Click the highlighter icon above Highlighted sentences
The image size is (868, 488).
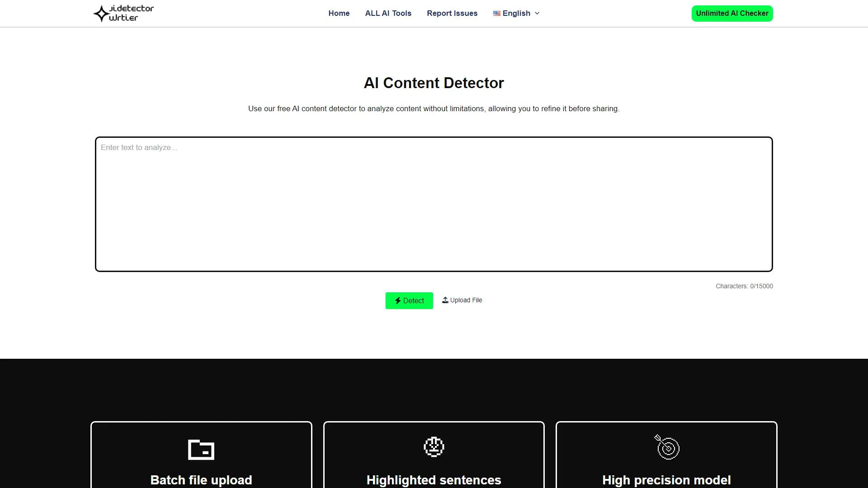[x=434, y=447]
